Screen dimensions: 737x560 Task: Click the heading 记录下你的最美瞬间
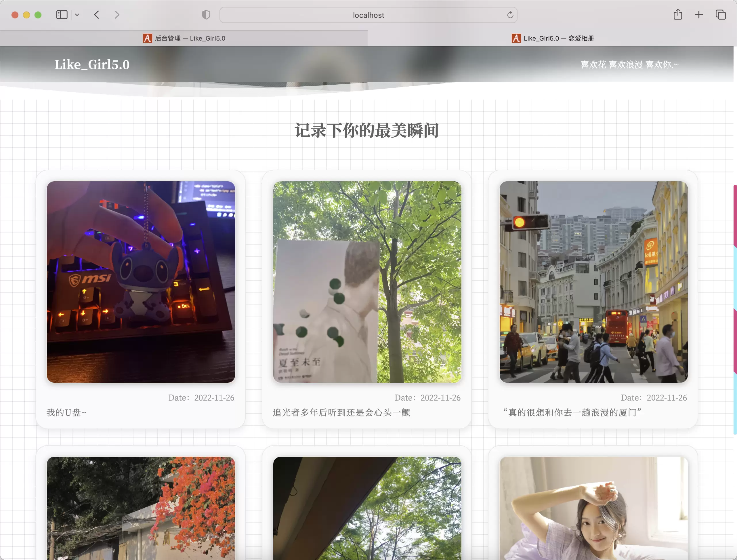click(367, 130)
